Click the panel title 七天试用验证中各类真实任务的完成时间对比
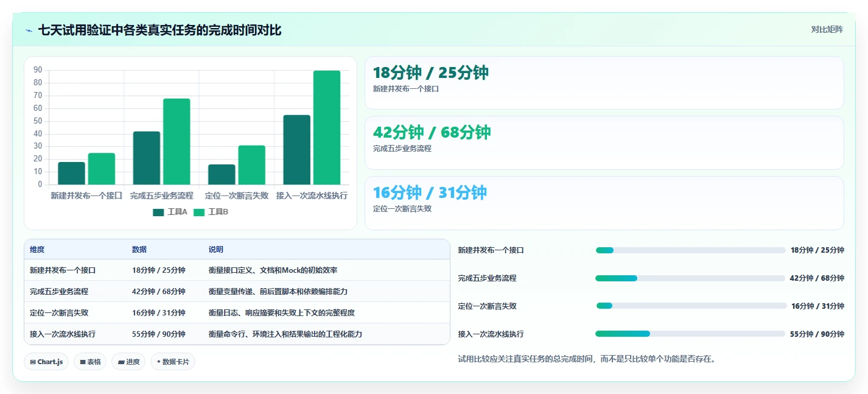 pyautogui.click(x=159, y=30)
